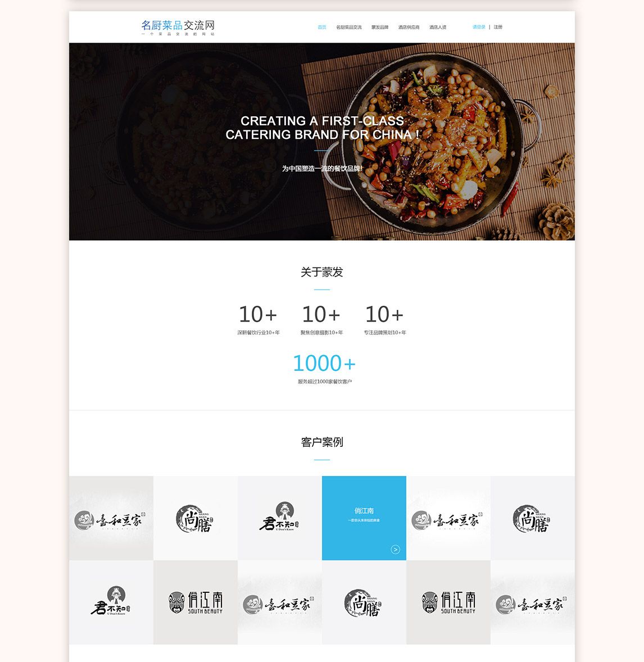Click the 关于蒙发 section heading
The image size is (644, 662).
[322, 273]
